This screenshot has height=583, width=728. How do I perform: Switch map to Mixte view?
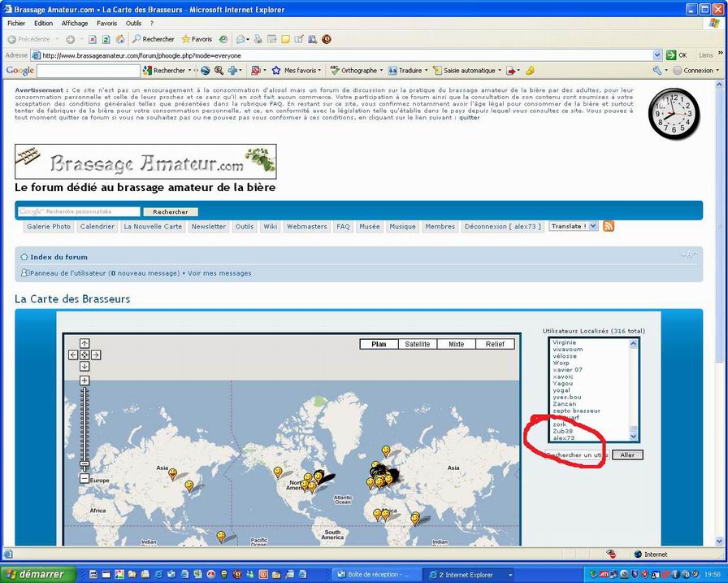tap(456, 344)
